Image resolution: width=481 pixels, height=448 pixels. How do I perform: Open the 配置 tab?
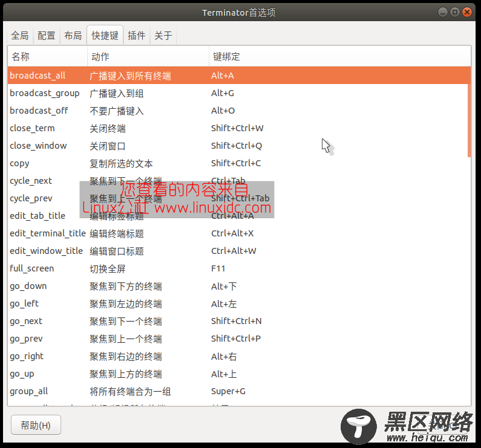tap(47, 36)
